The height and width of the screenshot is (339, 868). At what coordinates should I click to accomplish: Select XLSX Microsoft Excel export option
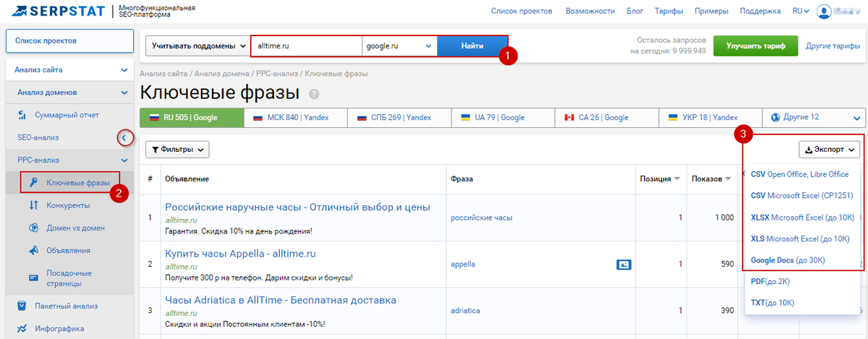tap(802, 217)
